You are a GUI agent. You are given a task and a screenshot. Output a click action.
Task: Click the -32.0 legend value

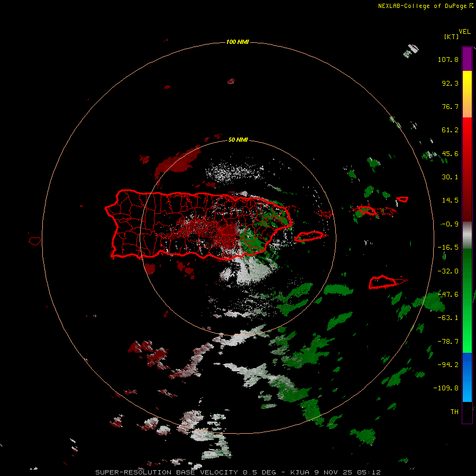click(x=448, y=271)
